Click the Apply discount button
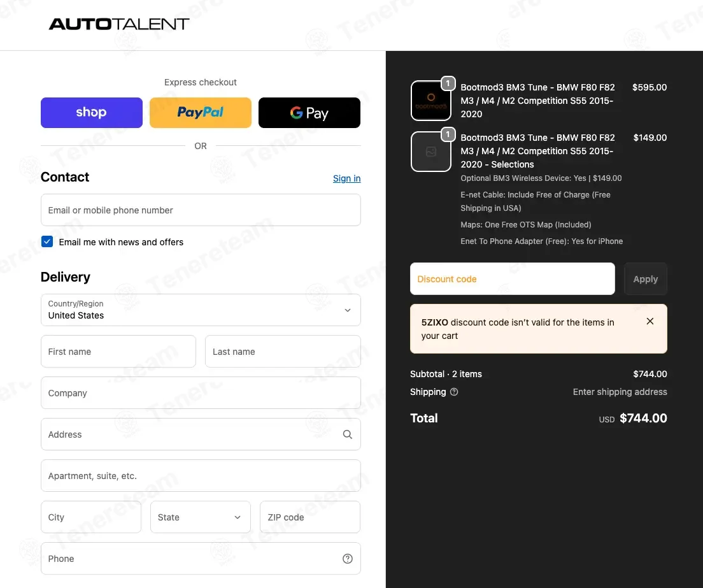703x588 pixels. [x=646, y=279]
